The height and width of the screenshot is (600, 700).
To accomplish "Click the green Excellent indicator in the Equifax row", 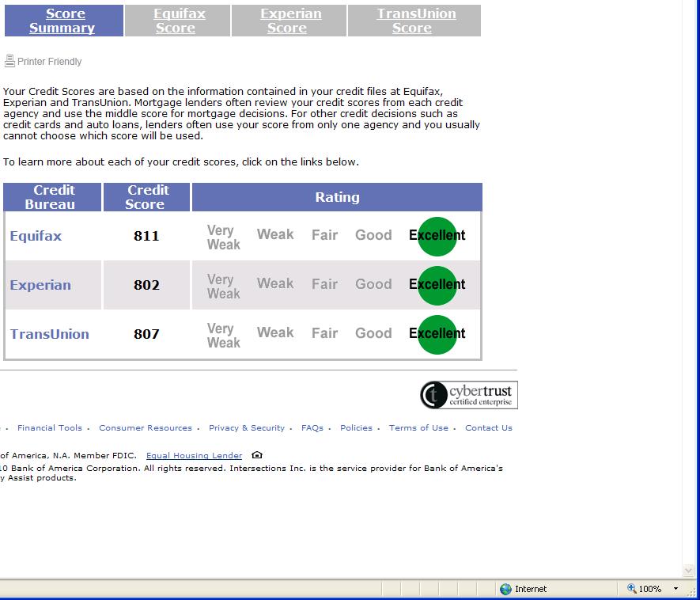I will pos(437,237).
